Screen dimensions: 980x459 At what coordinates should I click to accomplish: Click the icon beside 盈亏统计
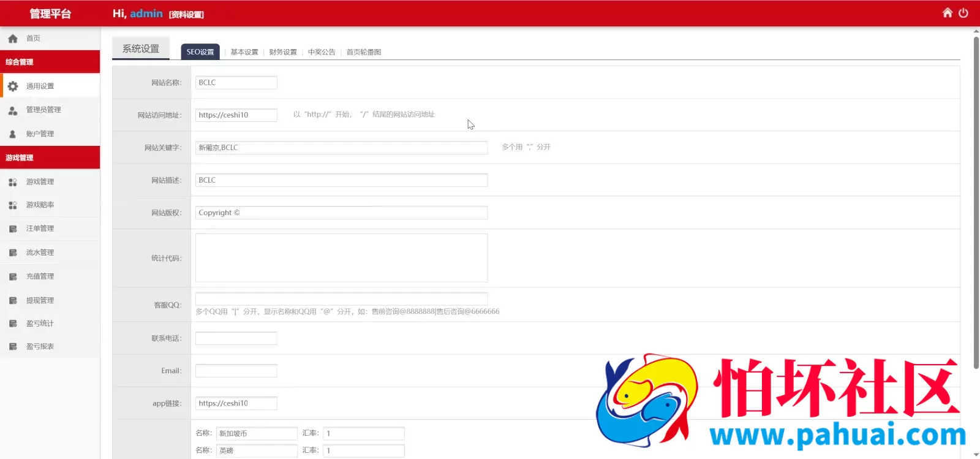[13, 324]
